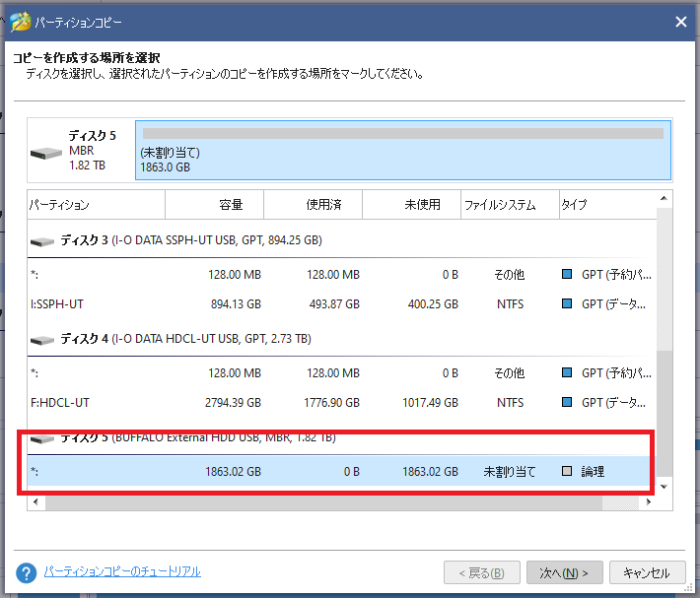
Task: Click the list's scroll up arrow
Action: (664, 198)
